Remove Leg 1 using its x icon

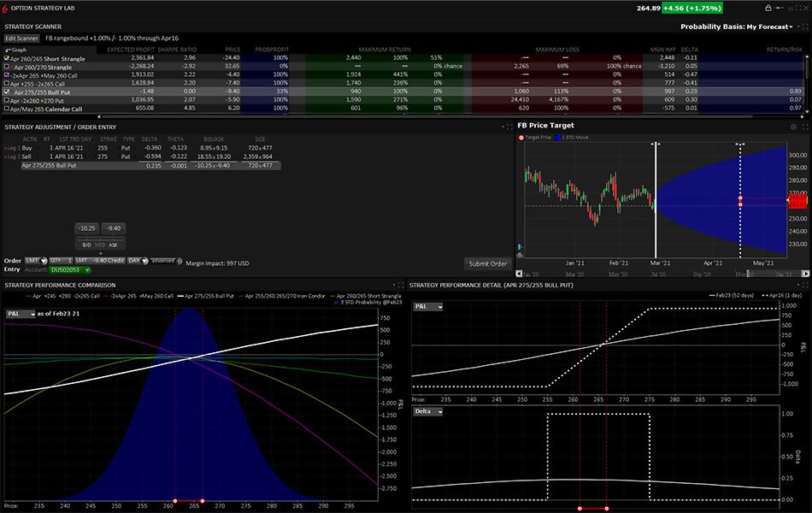(5, 147)
